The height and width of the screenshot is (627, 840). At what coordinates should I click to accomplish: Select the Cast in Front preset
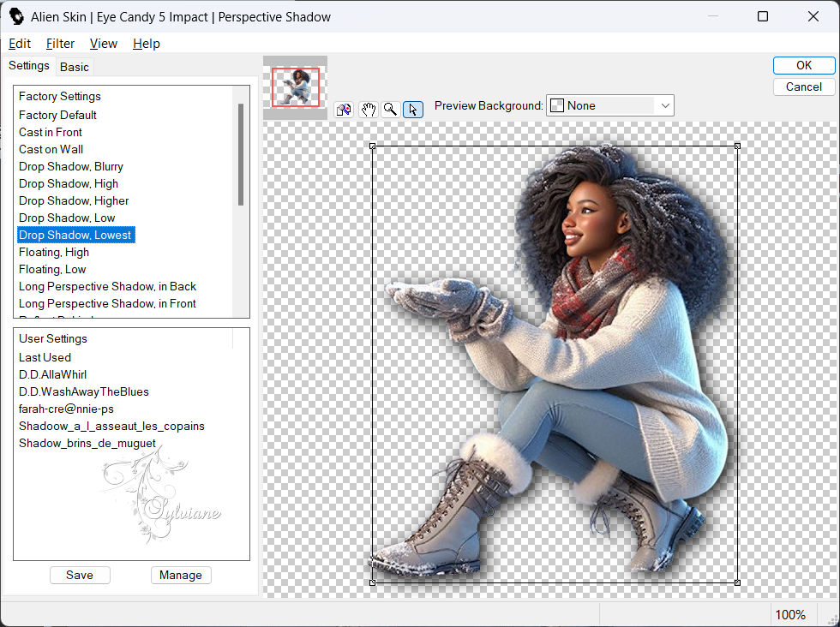pos(51,132)
